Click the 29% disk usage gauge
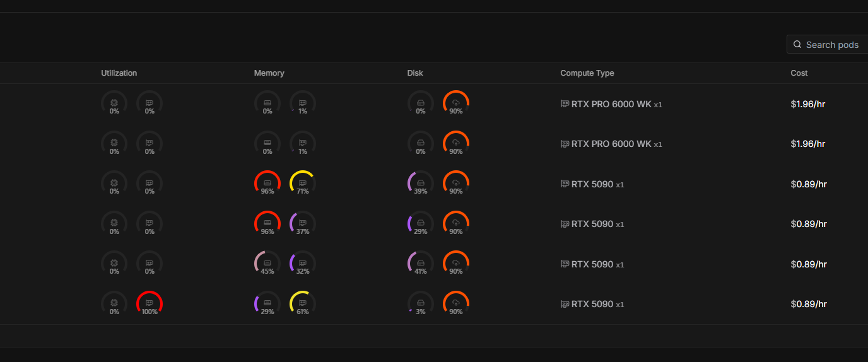The height and width of the screenshot is (362, 868). coord(421,223)
